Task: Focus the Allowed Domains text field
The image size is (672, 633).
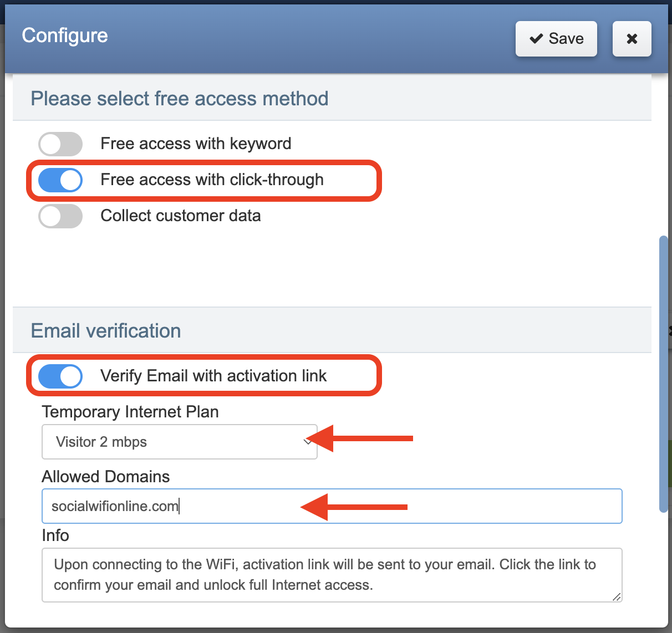Action: 332,506
